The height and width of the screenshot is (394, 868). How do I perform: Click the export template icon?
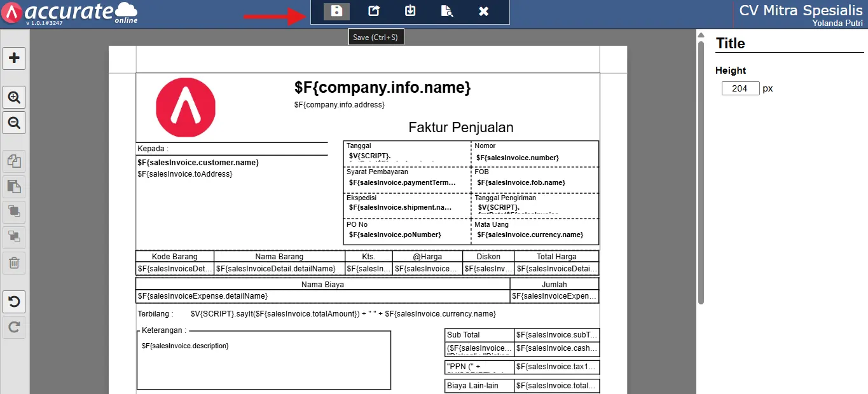[x=373, y=11]
